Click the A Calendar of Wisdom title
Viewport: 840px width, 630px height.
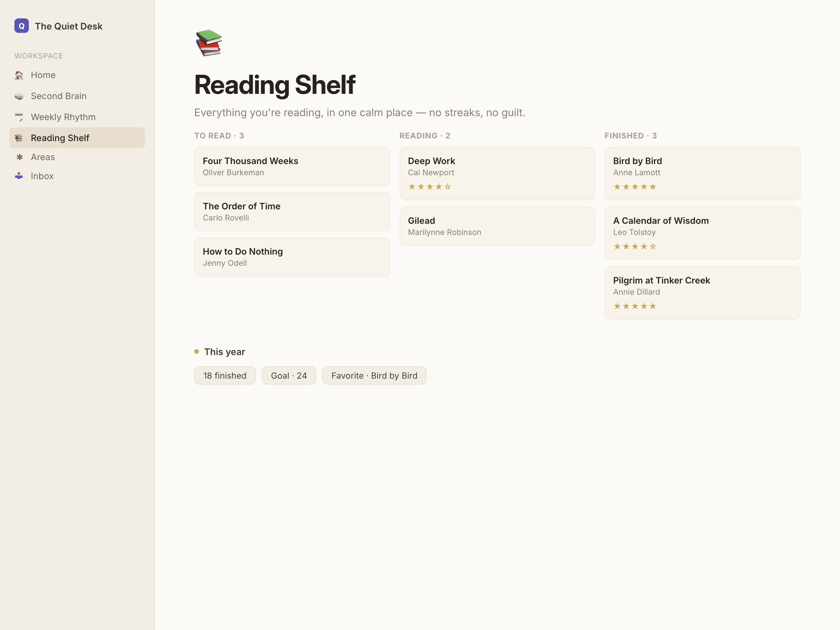click(661, 220)
